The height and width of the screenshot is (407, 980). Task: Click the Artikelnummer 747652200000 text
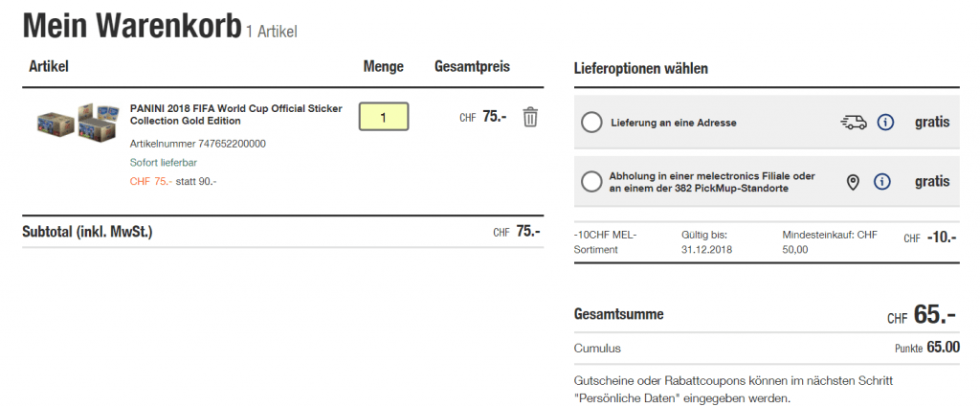pos(198,144)
